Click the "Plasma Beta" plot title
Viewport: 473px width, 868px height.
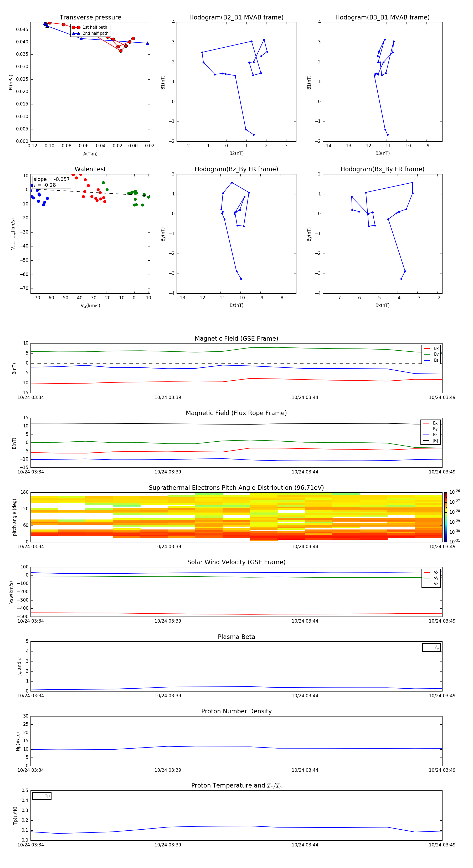tap(236, 637)
